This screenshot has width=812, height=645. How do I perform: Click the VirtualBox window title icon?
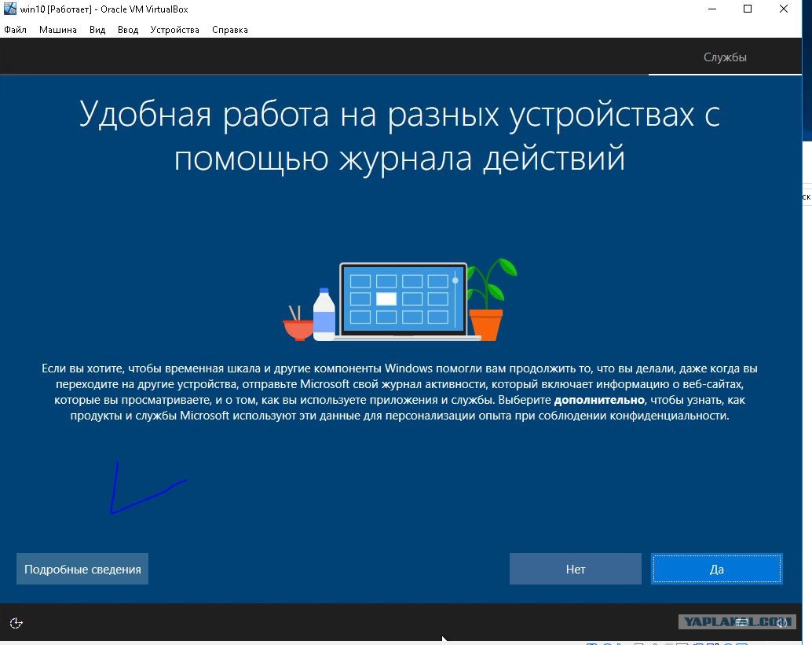(x=10, y=9)
